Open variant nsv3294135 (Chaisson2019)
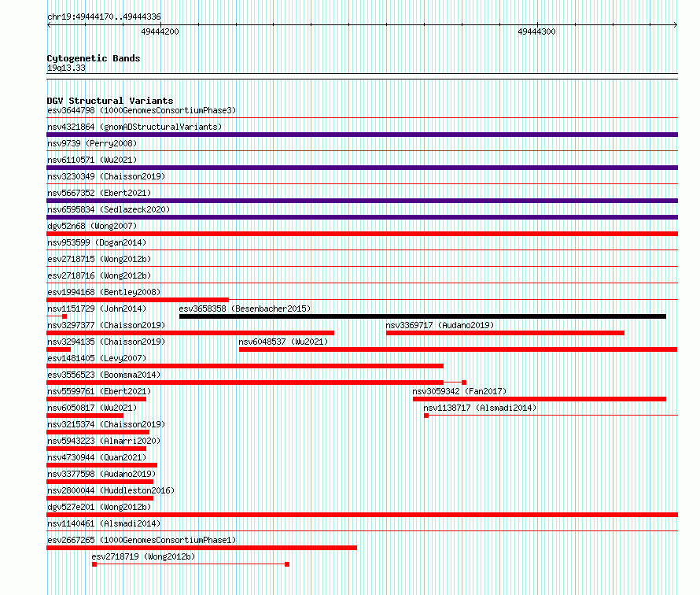 point(106,342)
